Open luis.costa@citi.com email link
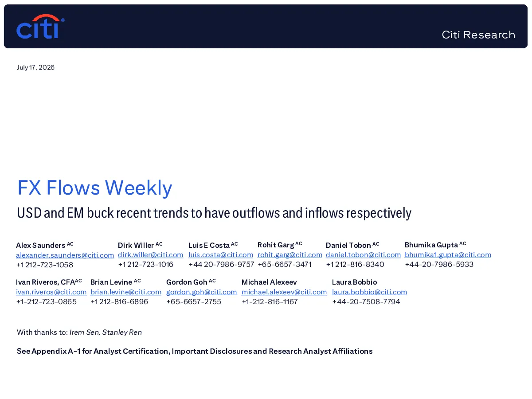Image resolution: width=532 pixels, height=399 pixels. [221, 254]
